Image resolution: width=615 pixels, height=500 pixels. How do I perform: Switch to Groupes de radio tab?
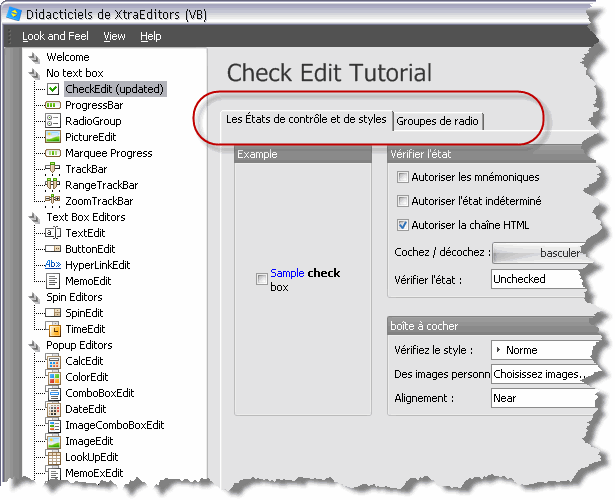point(438,121)
